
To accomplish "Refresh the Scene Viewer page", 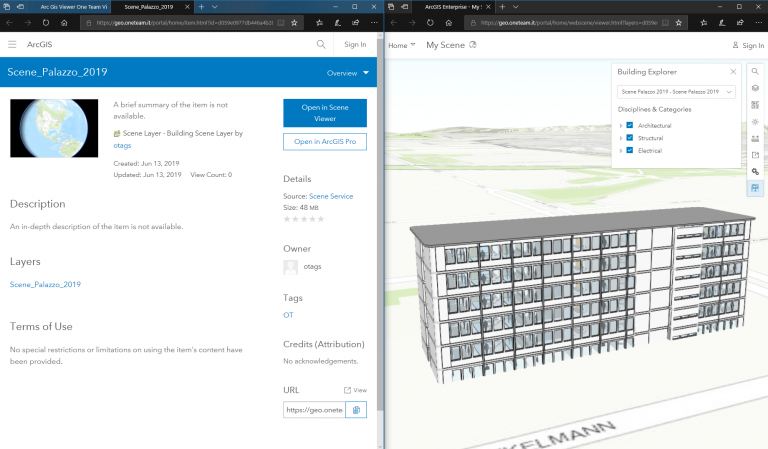I will click(430, 23).
